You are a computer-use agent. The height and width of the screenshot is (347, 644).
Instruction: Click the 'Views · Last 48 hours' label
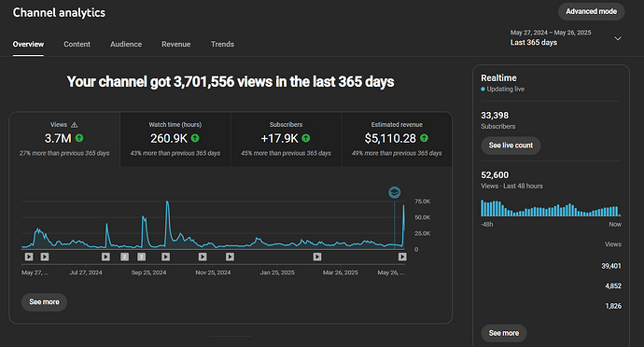click(511, 186)
